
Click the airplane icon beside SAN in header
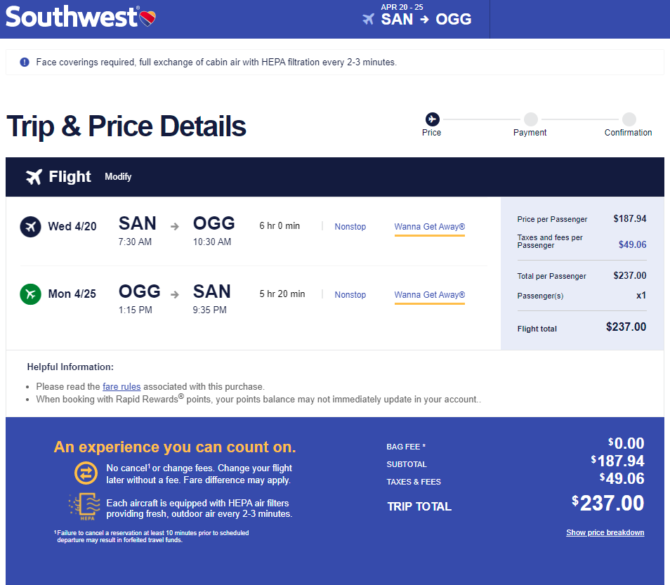point(368,19)
